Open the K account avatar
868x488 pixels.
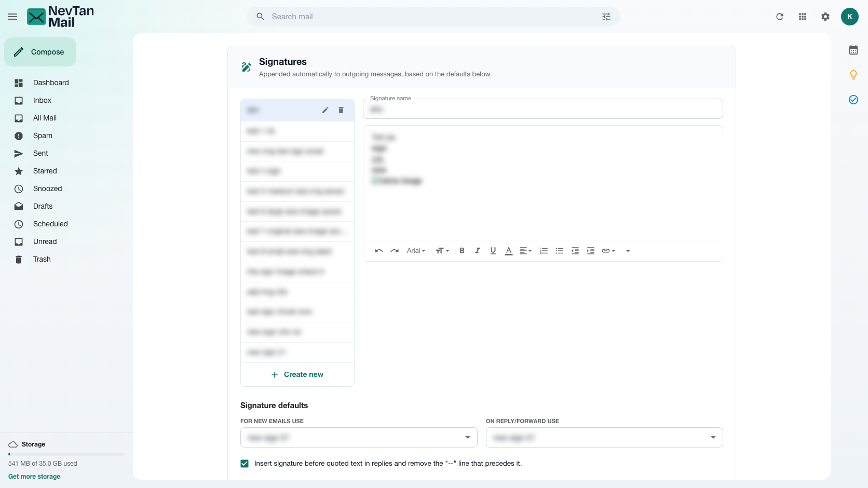pos(850,17)
